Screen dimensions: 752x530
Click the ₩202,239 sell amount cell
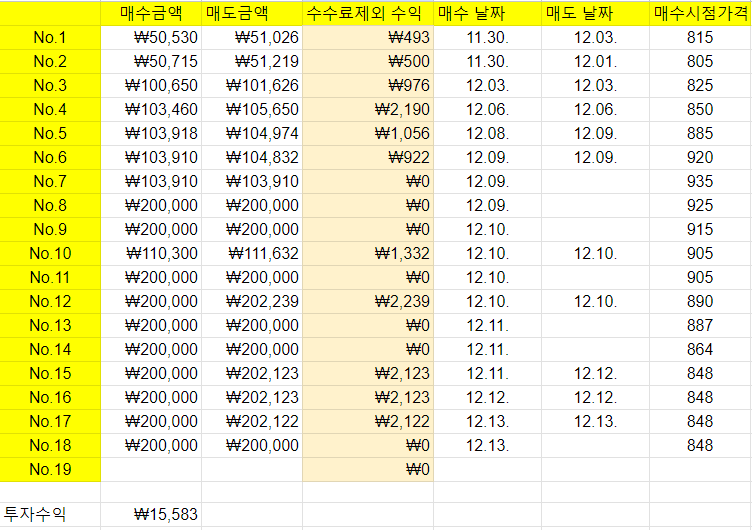pos(252,301)
